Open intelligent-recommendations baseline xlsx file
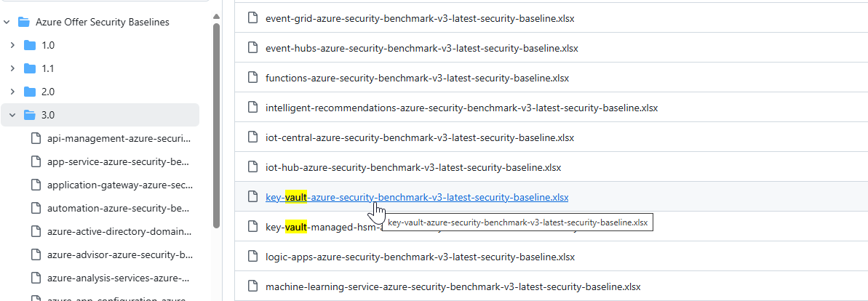Image resolution: width=868 pixels, height=301 pixels. click(461, 108)
